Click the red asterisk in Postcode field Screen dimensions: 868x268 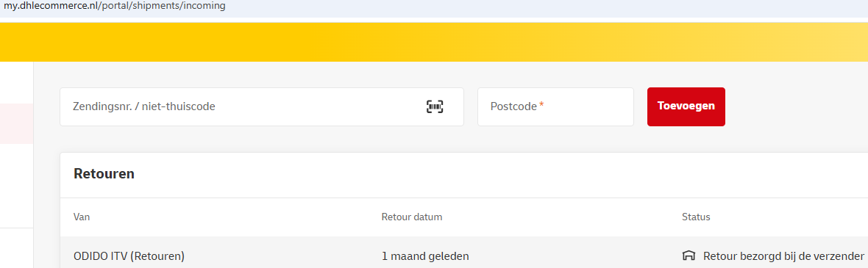(x=541, y=105)
